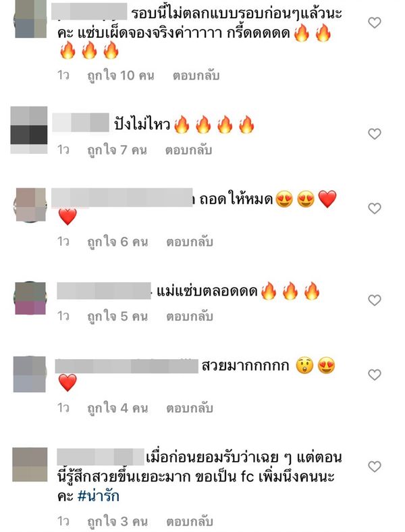Tap heart next to แม่แซ่บตลอดดดด comment
The height and width of the screenshot is (532, 405).
[375, 300]
